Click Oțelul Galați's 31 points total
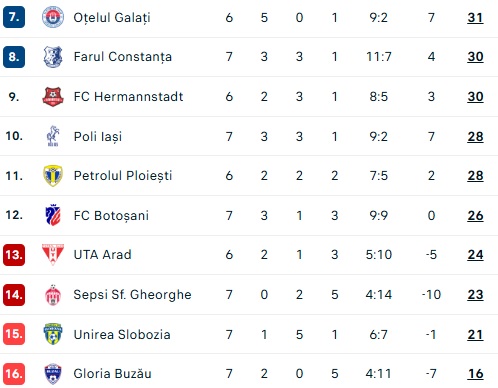 point(475,18)
